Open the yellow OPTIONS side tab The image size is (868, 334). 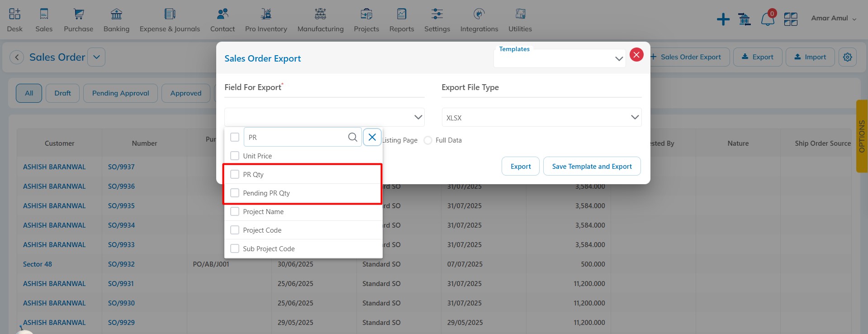coord(862,136)
